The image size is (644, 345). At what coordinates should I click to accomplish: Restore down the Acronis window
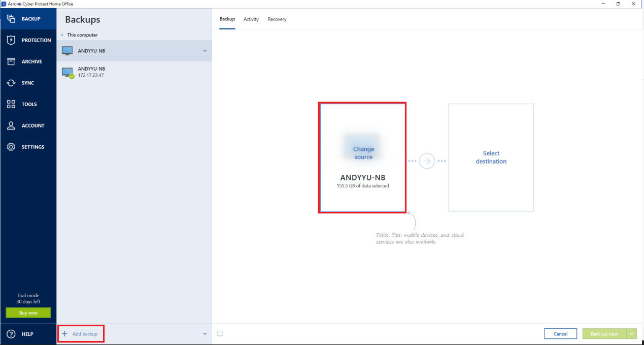pyautogui.click(x=618, y=4)
